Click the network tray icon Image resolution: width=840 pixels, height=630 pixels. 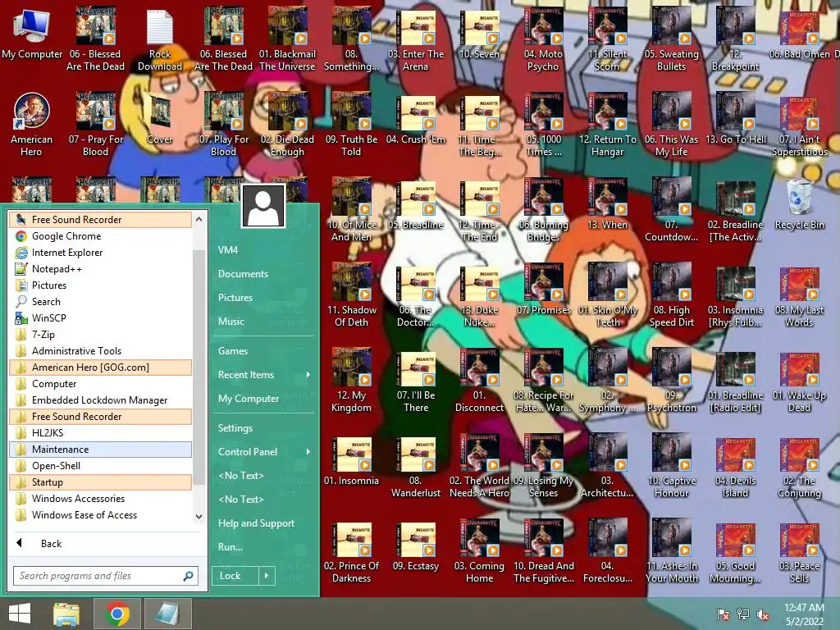(743, 614)
